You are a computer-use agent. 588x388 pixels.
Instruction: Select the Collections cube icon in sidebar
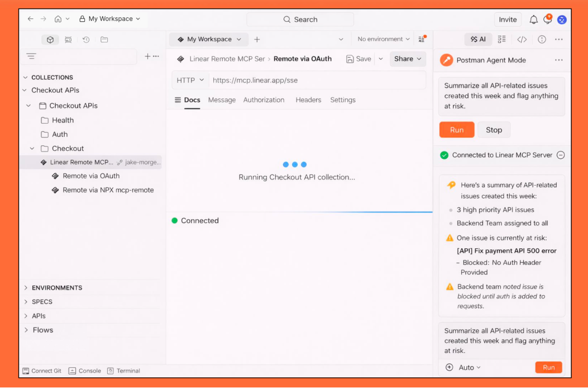[x=51, y=40]
